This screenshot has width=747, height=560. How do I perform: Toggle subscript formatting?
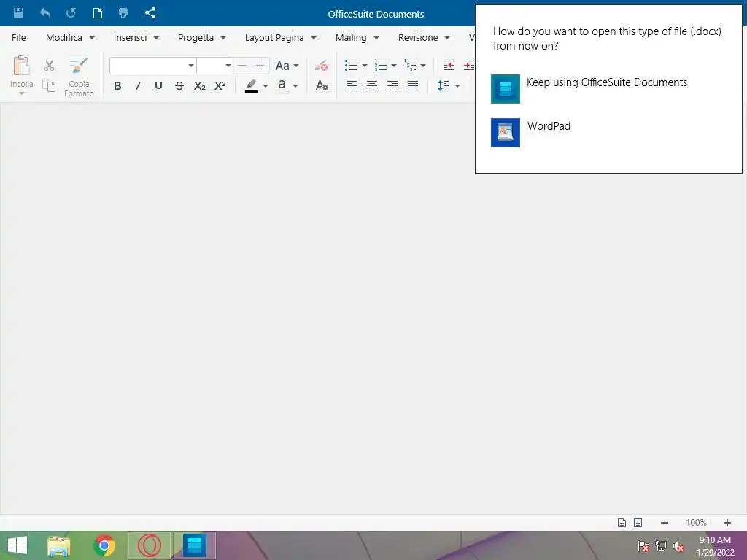[200, 86]
